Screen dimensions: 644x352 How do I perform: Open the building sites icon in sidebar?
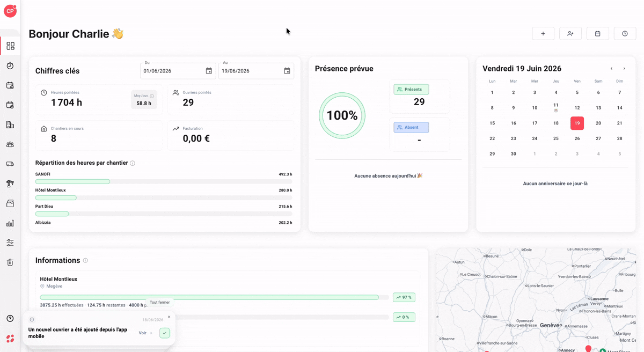point(10,124)
